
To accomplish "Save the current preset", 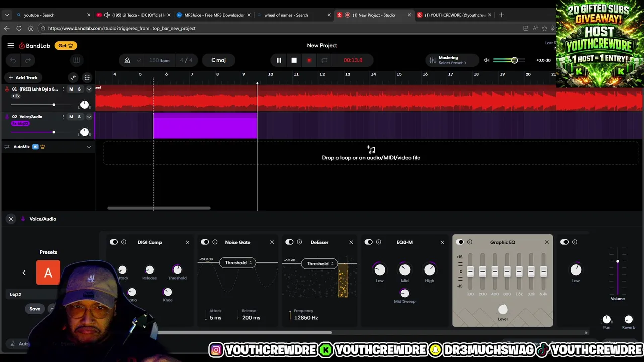I will pyautogui.click(x=35, y=309).
